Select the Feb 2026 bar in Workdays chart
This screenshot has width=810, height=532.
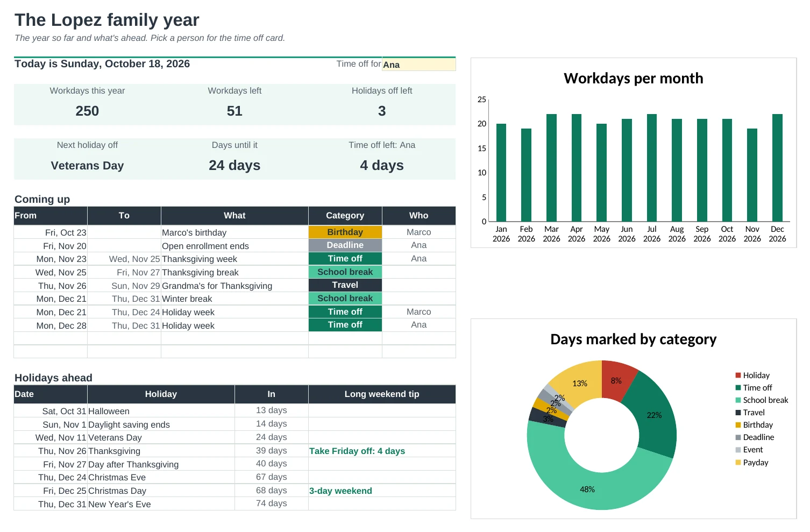pos(526,175)
